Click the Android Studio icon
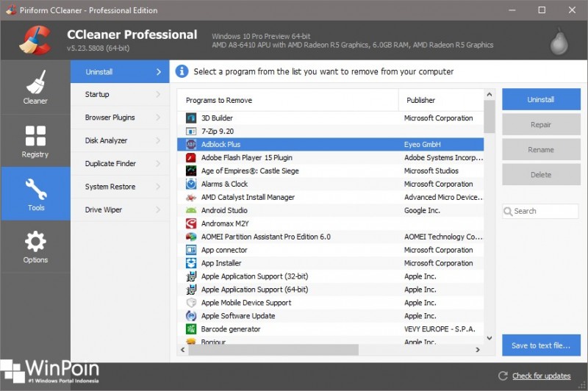This screenshot has height=391, width=588. (191, 210)
